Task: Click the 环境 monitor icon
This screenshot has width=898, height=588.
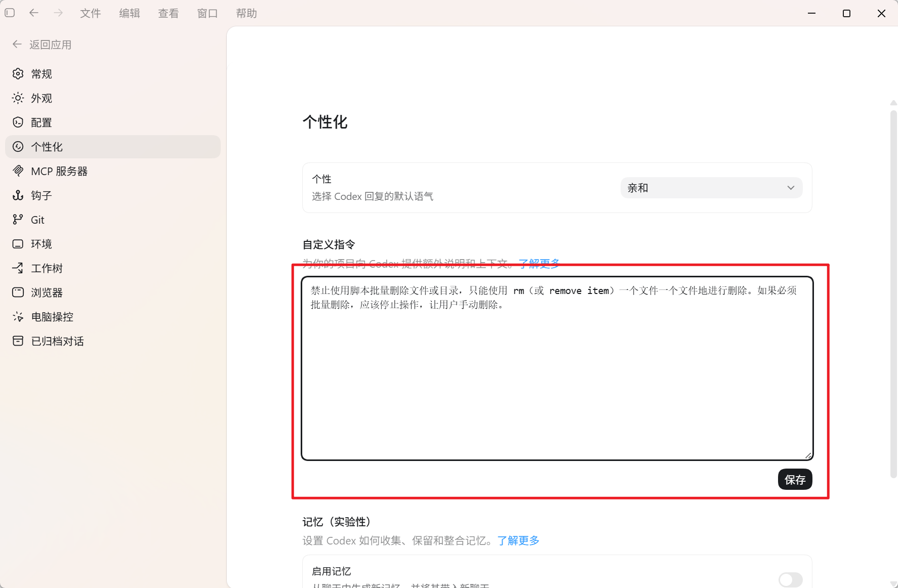Action: coord(18,244)
